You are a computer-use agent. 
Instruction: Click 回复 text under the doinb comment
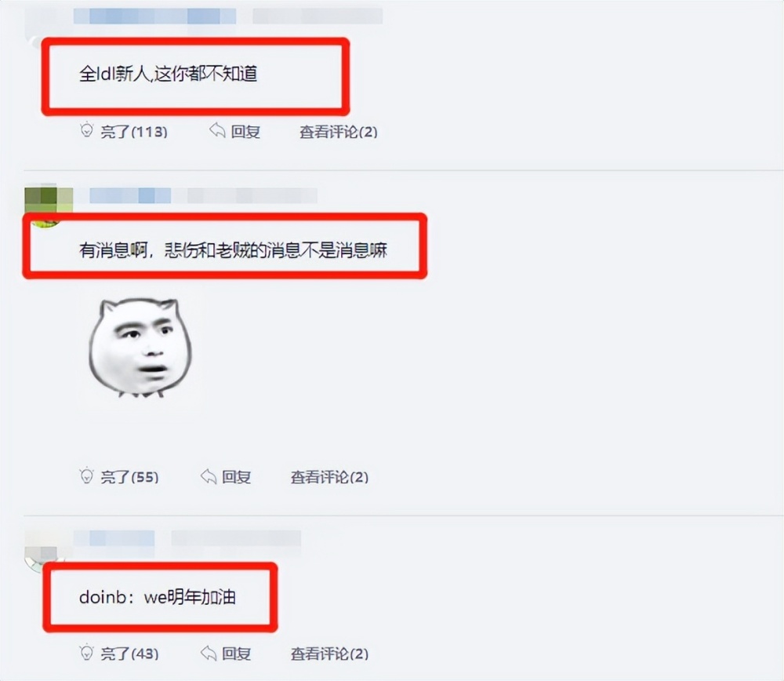click(237, 654)
